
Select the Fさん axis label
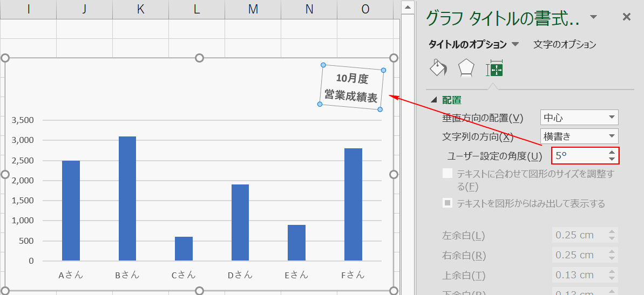pyautogui.click(x=353, y=275)
